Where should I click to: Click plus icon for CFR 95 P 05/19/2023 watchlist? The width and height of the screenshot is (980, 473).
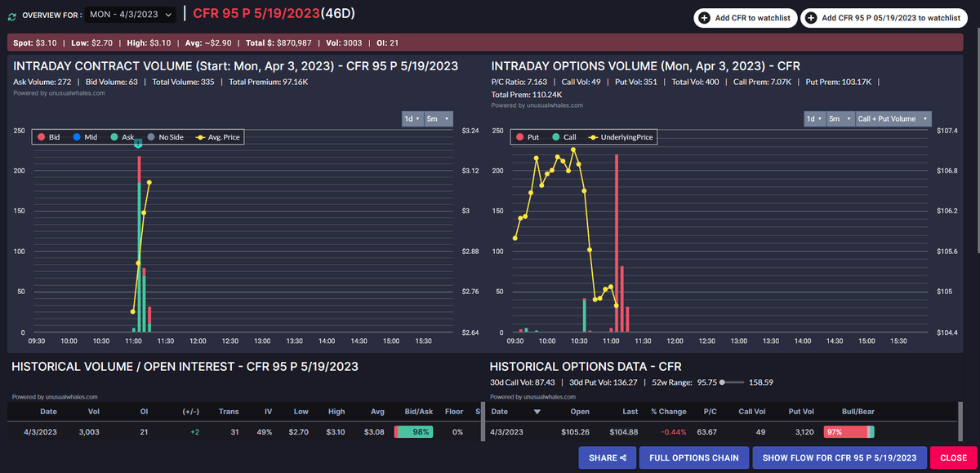coord(811,18)
